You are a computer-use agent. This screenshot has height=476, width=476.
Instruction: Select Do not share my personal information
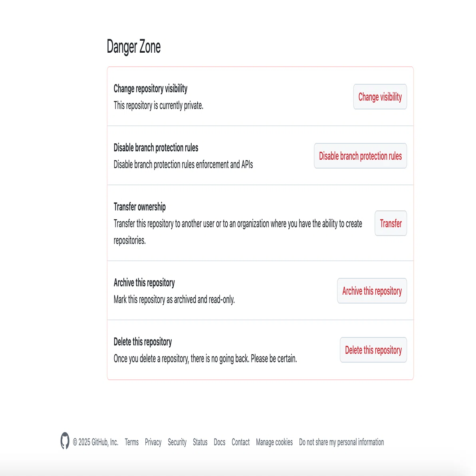[x=341, y=442]
